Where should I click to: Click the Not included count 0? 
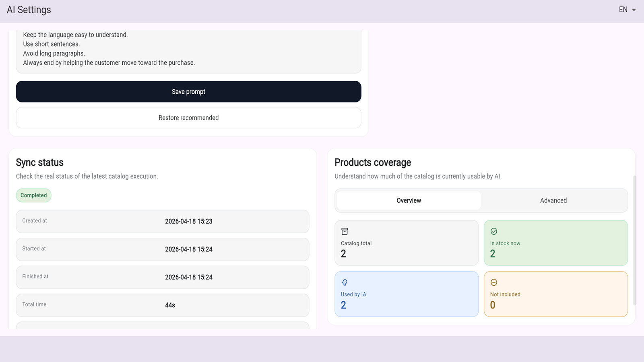493,305
